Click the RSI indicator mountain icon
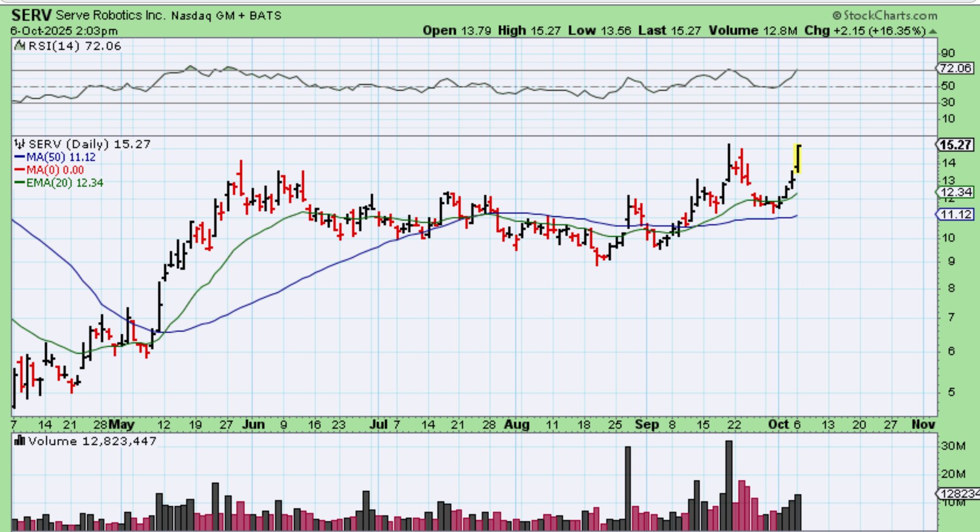This screenshot has height=532, width=980. coord(20,46)
